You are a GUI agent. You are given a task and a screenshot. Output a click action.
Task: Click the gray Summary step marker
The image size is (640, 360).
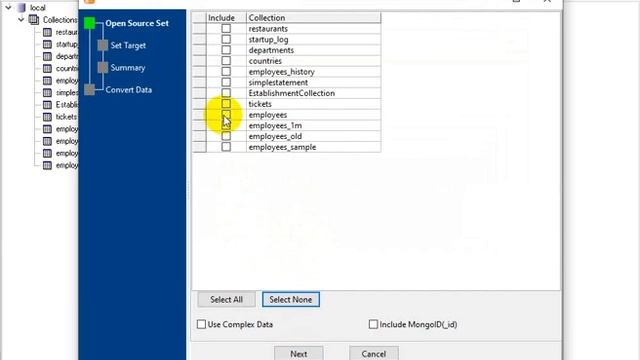coord(103,68)
